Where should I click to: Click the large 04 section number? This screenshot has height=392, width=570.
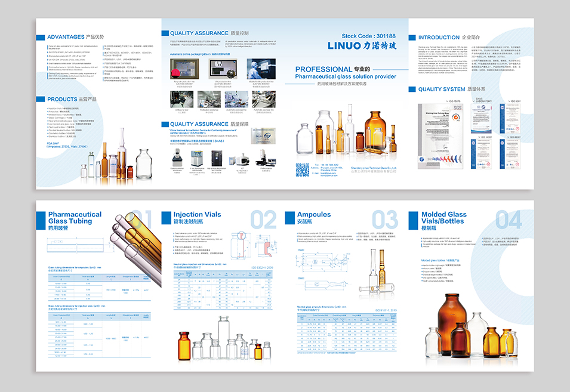pyautogui.click(x=509, y=220)
